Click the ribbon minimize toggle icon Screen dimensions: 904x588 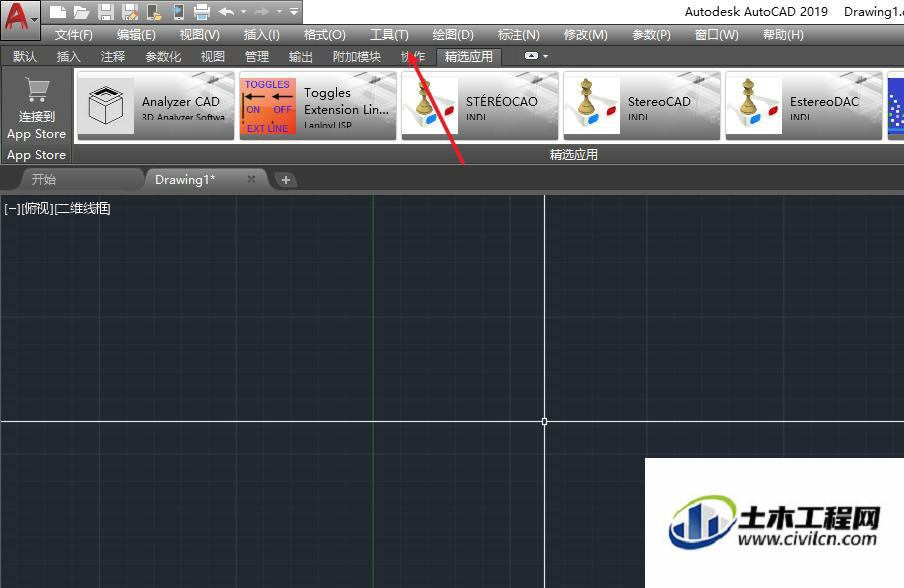(532, 56)
